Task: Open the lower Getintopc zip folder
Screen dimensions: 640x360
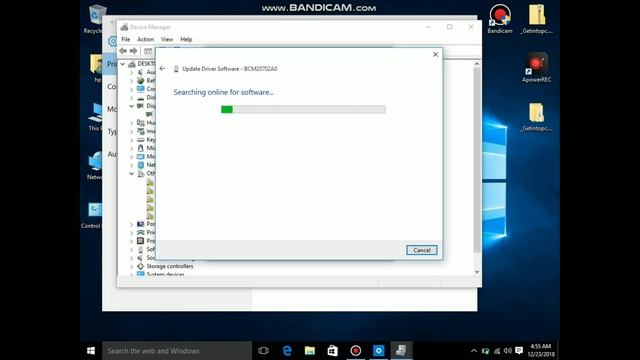Action: 537,117
